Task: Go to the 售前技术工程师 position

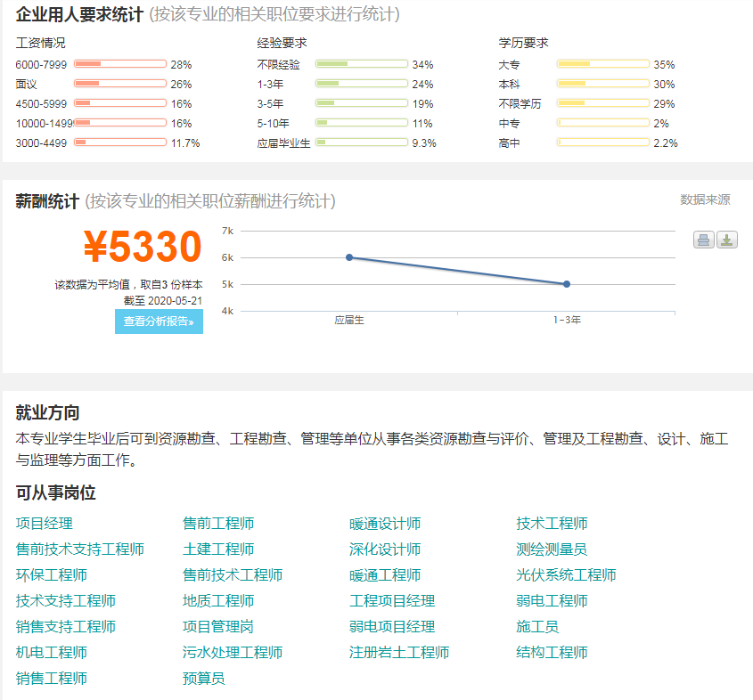Action: pyautogui.click(x=233, y=575)
